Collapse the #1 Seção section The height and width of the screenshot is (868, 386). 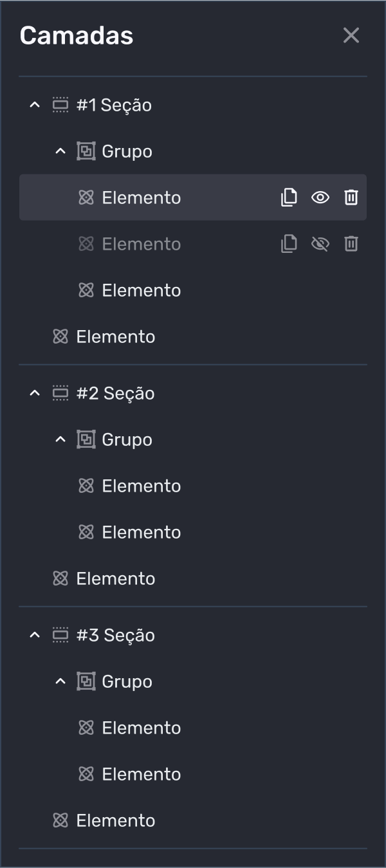(x=35, y=105)
